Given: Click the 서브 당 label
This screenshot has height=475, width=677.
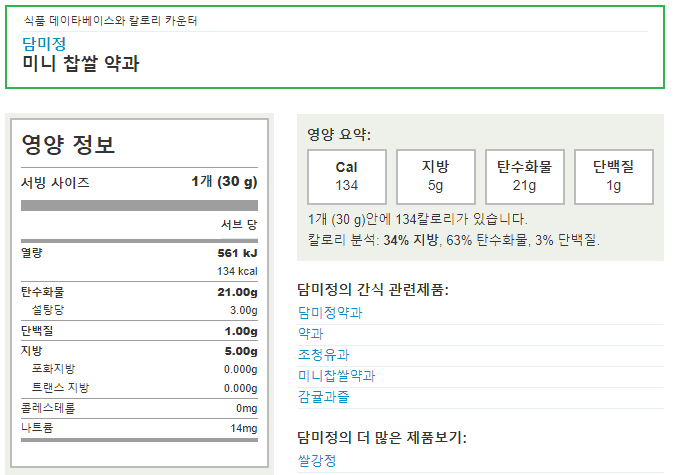Looking at the screenshot, I should point(239,224).
